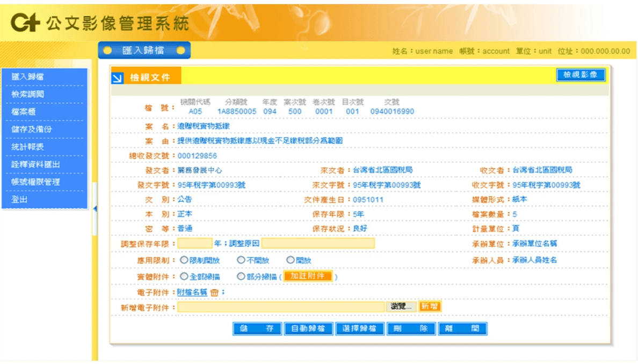This screenshot has height=364, width=638.
Task: Open the 附檔名稱 attachment link
Action: coord(192,293)
